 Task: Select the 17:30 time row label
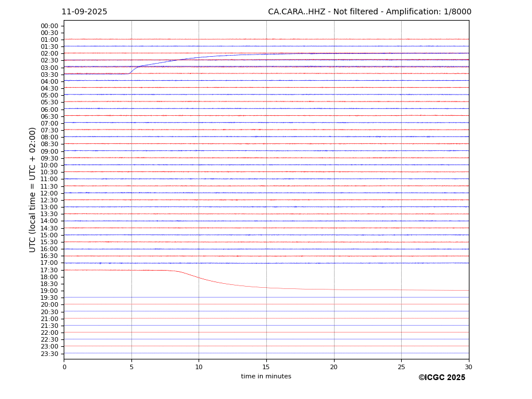coord(49,270)
